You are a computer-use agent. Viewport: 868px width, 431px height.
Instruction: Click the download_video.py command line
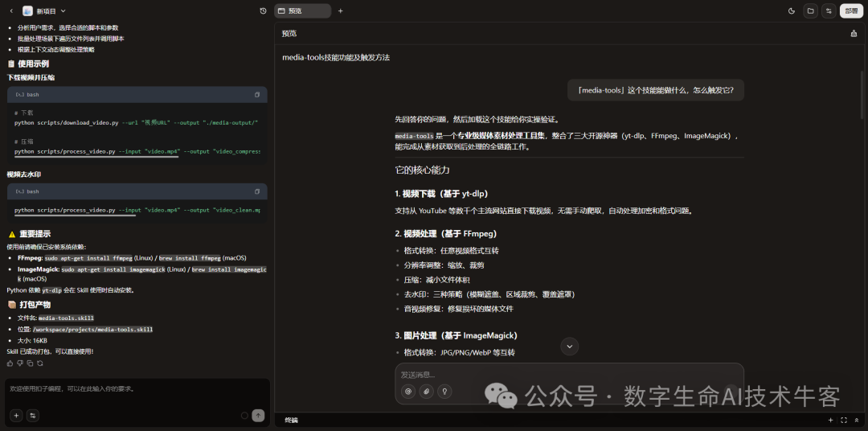136,122
